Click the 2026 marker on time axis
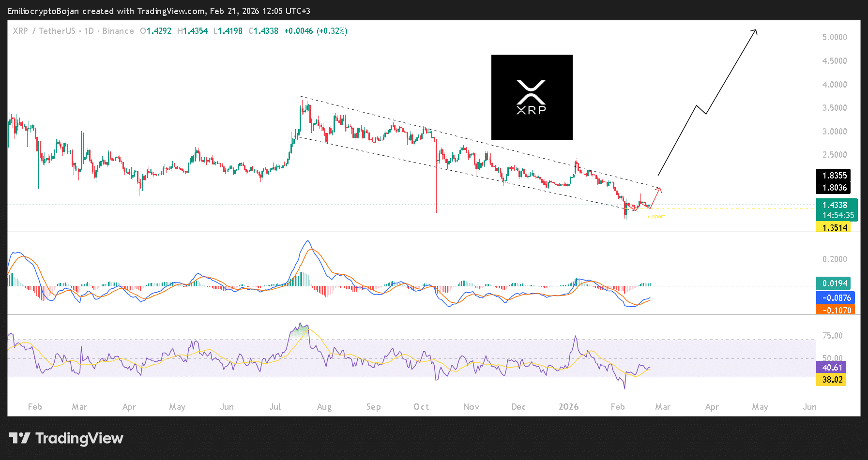The width and height of the screenshot is (868, 460). coord(568,407)
